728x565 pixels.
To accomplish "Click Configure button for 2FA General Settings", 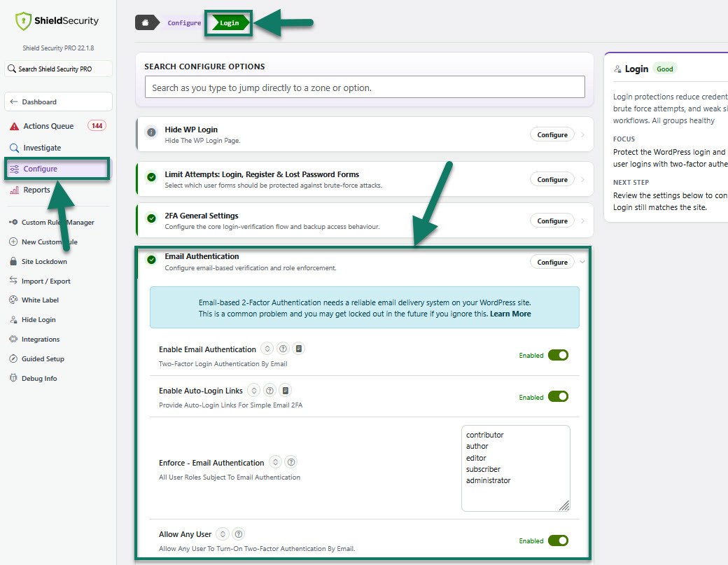I will [x=552, y=221].
